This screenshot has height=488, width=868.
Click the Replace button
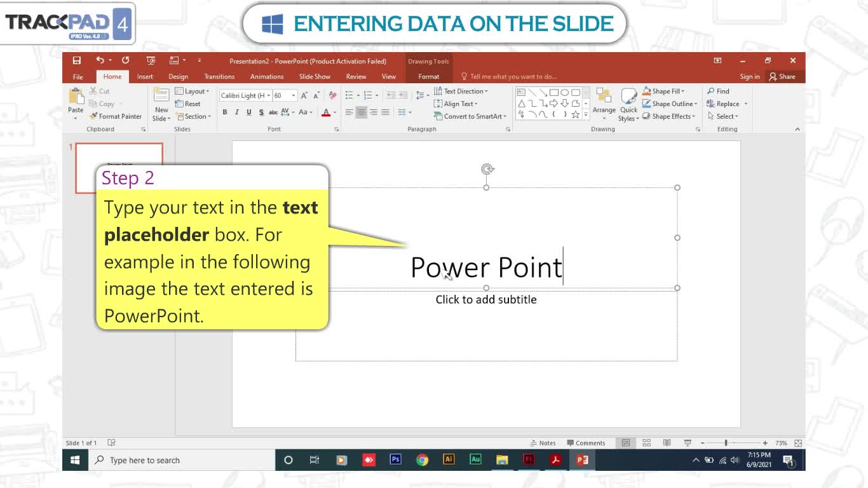pyautogui.click(x=722, y=104)
